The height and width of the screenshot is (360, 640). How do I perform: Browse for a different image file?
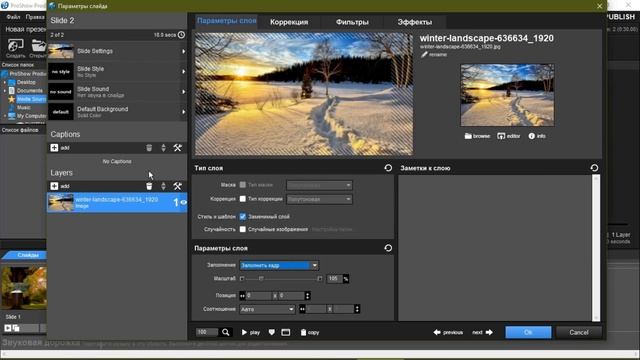click(x=477, y=136)
